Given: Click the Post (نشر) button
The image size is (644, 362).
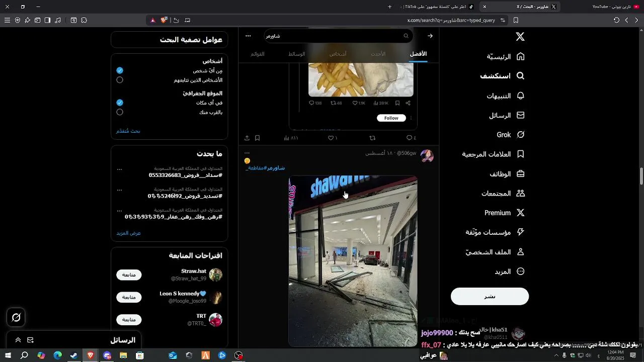Looking at the screenshot, I should pos(490,296).
